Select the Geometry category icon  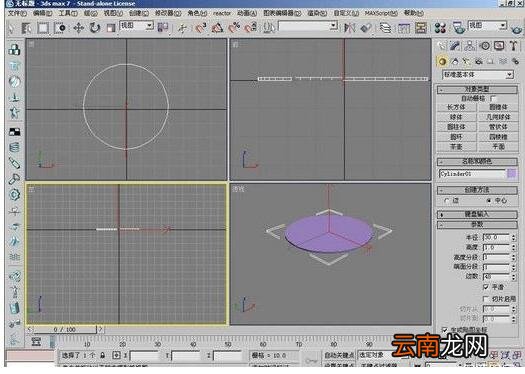click(442, 61)
